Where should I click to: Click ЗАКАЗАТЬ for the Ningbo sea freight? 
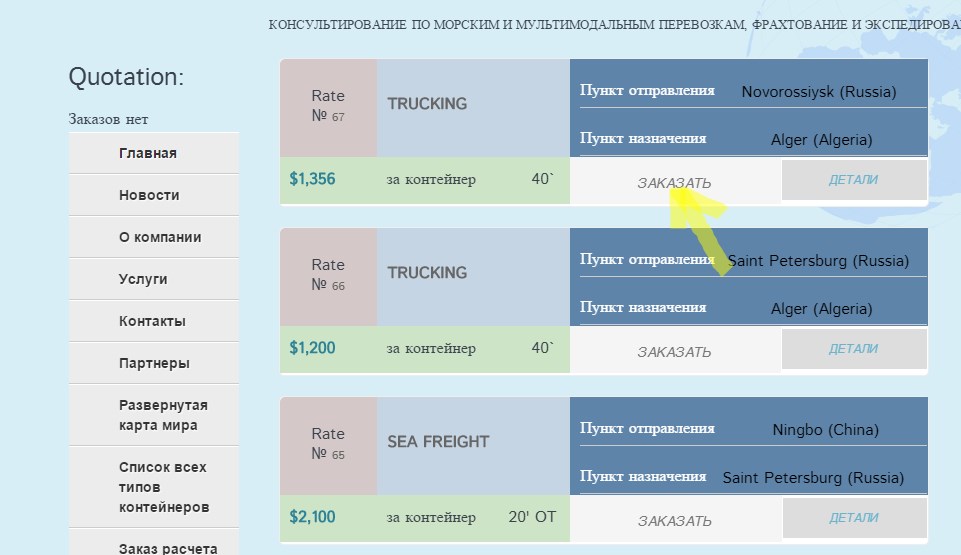[x=674, y=521]
